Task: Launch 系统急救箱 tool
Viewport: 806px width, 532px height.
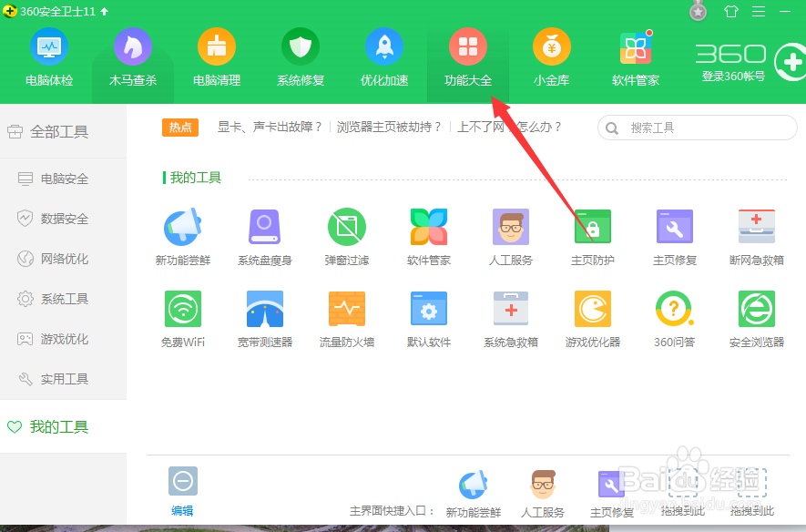Action: click(510, 319)
